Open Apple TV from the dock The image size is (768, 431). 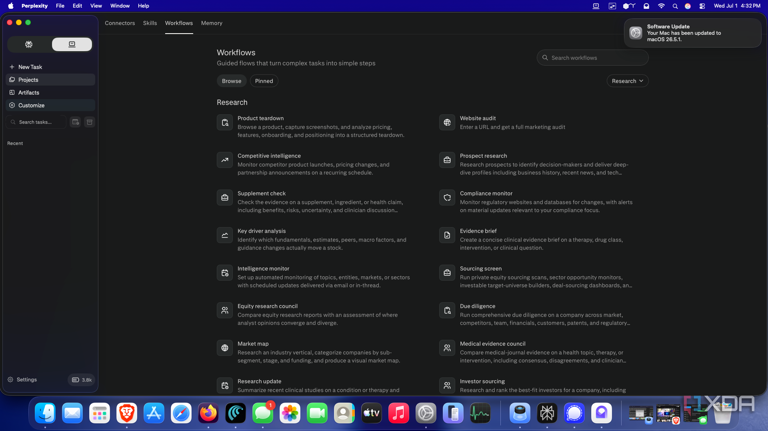coord(371,413)
